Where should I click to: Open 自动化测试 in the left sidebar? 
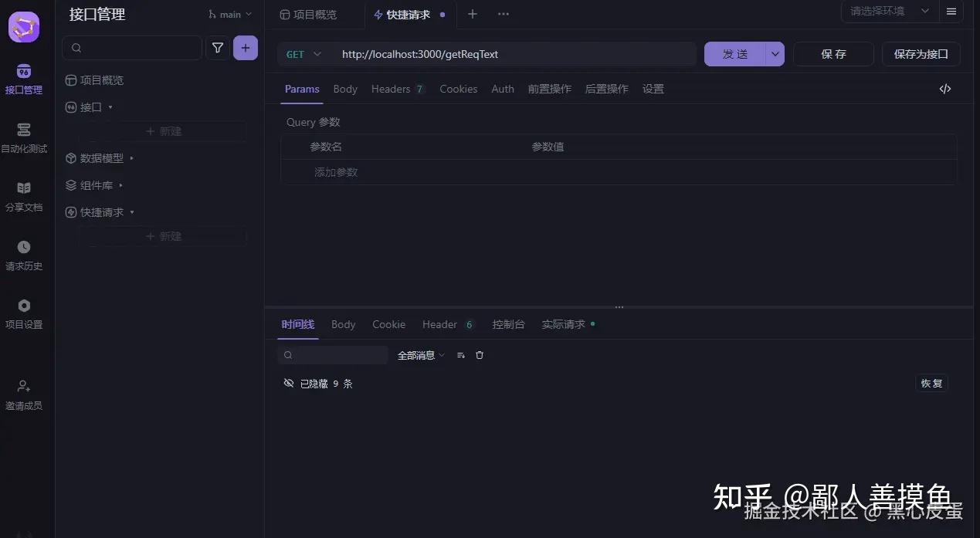24,139
